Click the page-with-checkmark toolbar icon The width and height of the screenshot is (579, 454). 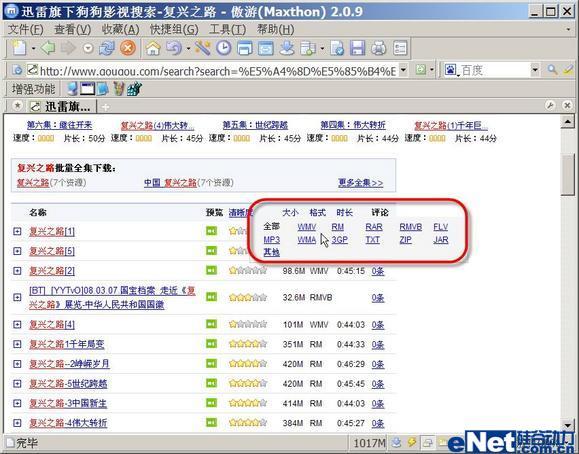tap(337, 48)
